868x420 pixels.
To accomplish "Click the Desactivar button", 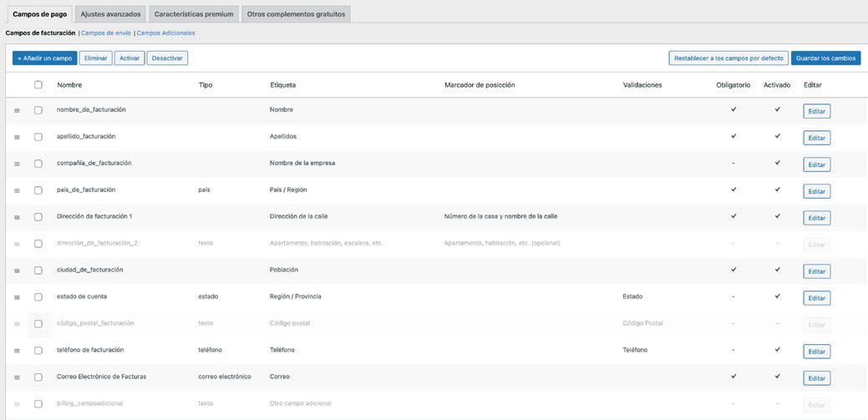I will point(167,58).
